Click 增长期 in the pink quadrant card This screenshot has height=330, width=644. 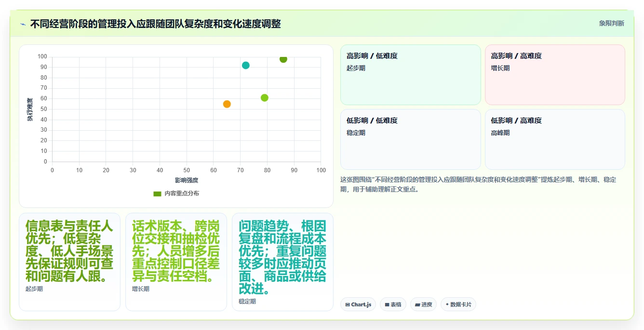click(x=500, y=68)
